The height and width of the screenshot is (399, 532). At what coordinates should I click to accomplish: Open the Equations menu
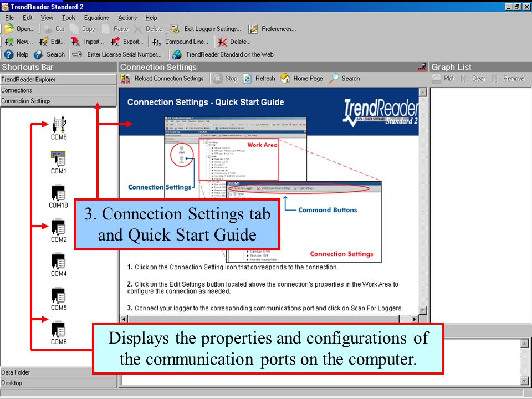click(x=96, y=18)
